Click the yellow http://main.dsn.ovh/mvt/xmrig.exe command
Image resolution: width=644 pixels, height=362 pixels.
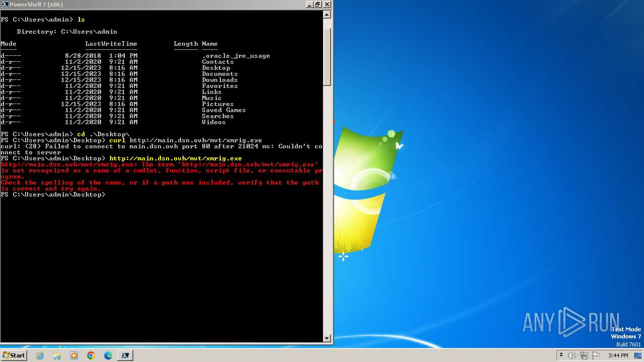pos(176,158)
